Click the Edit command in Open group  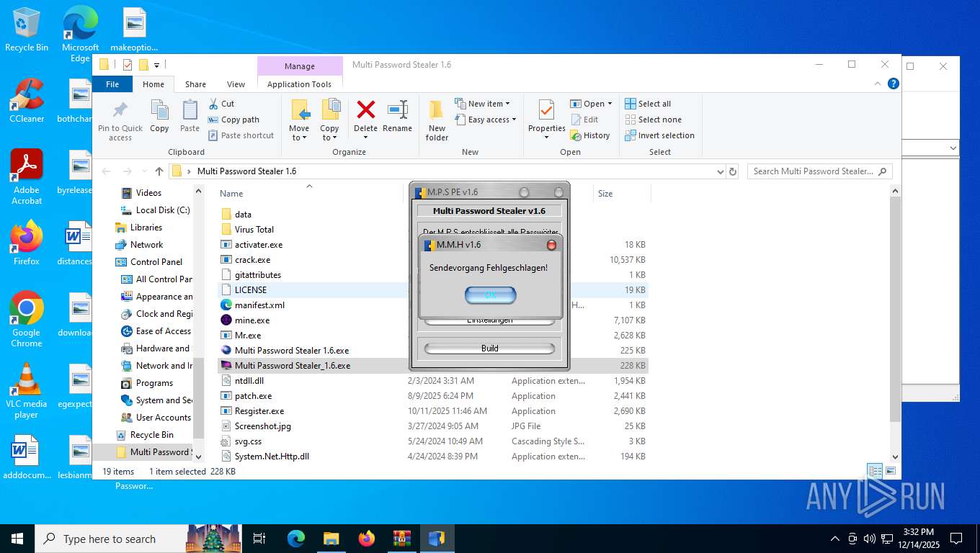click(584, 120)
